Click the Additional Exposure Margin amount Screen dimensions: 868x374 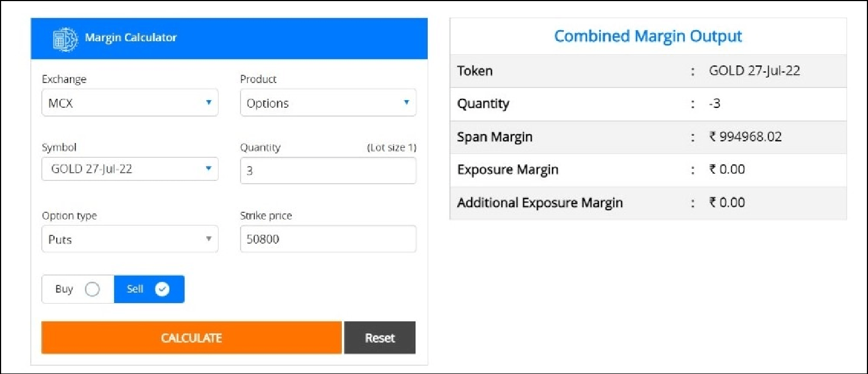727,202
